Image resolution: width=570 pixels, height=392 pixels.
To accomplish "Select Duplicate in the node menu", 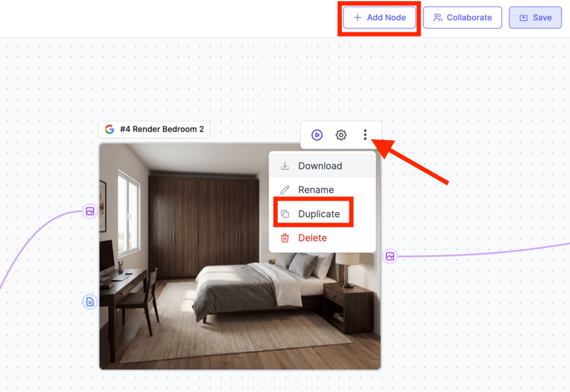I will click(319, 214).
